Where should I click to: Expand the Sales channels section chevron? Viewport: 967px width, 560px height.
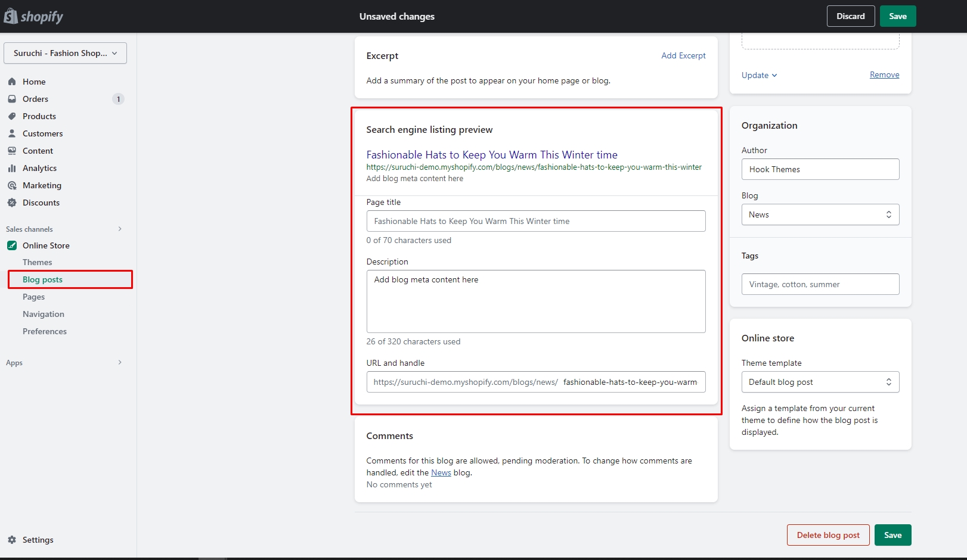pos(120,229)
